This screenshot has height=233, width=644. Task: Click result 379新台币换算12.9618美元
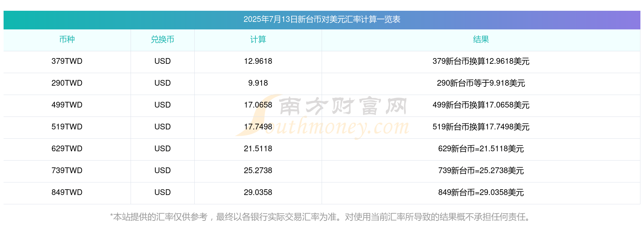[481, 61]
